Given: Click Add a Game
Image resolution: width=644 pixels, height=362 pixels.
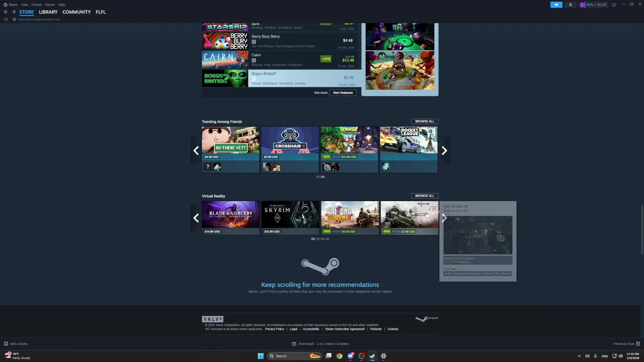Looking at the screenshot, I should coord(16,344).
